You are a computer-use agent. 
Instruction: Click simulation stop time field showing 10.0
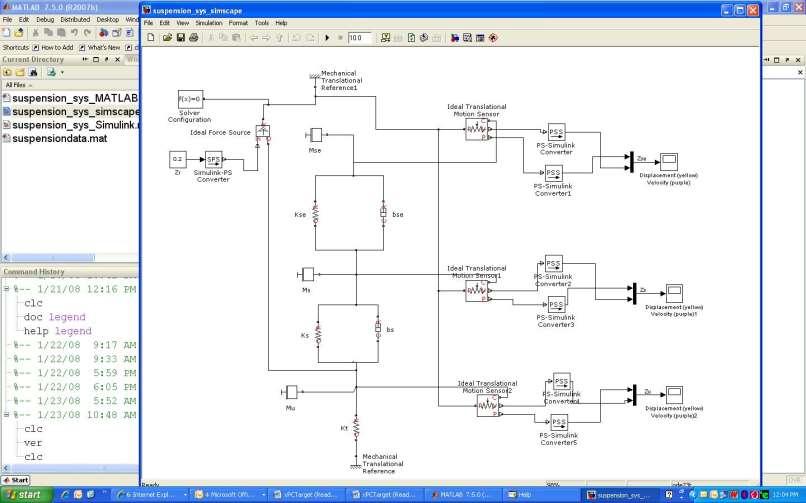(359, 38)
